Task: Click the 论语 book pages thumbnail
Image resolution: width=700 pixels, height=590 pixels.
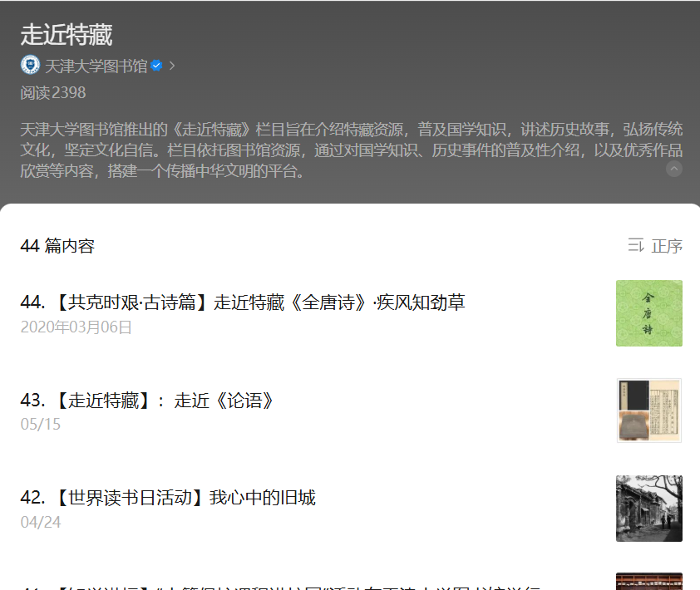Action: (x=649, y=411)
